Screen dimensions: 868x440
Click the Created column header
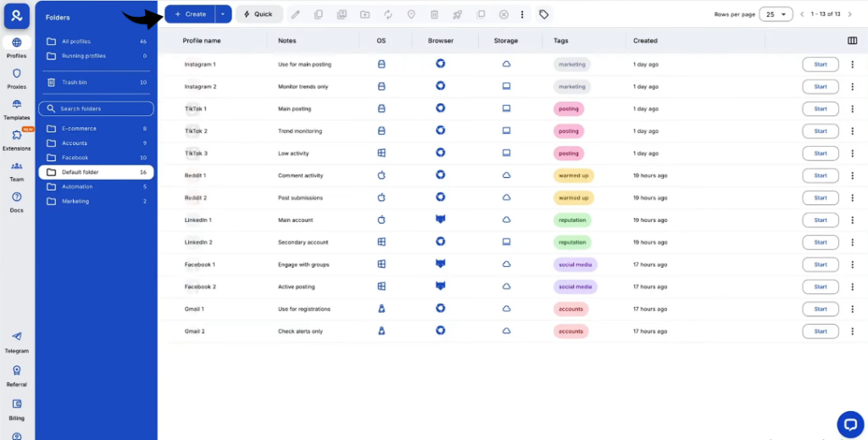[x=645, y=41]
